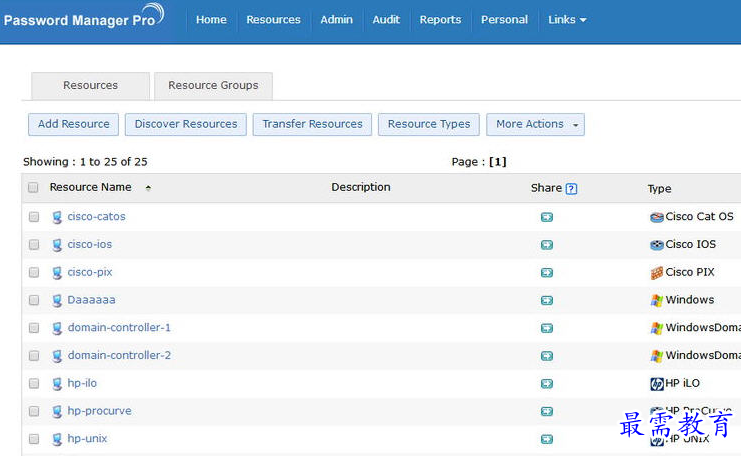The image size is (741, 456).
Task: Click the Resource Types button
Action: point(429,124)
